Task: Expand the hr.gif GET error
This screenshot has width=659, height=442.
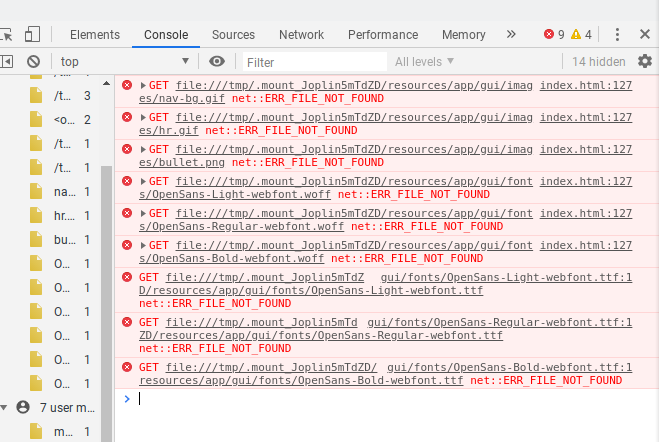Action: pyautogui.click(x=143, y=118)
